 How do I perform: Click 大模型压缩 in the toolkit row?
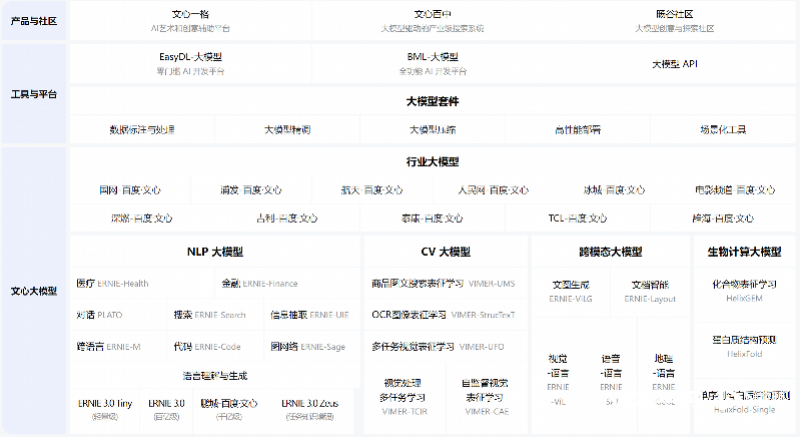433,130
